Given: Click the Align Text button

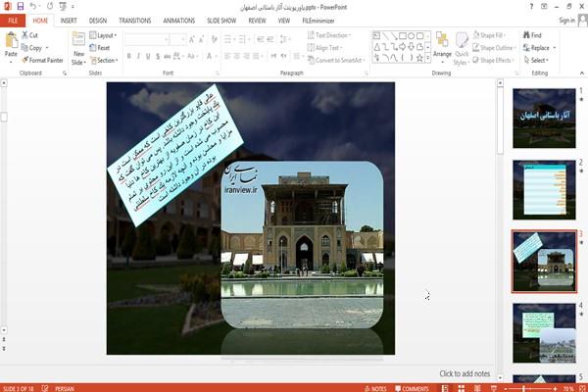Looking at the screenshot, I should click(324, 48).
